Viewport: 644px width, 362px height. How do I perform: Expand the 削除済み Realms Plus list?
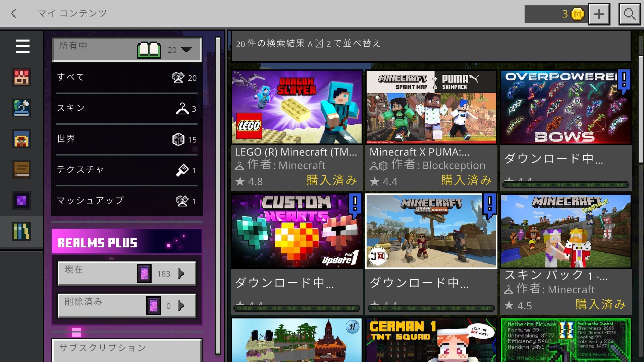click(127, 305)
